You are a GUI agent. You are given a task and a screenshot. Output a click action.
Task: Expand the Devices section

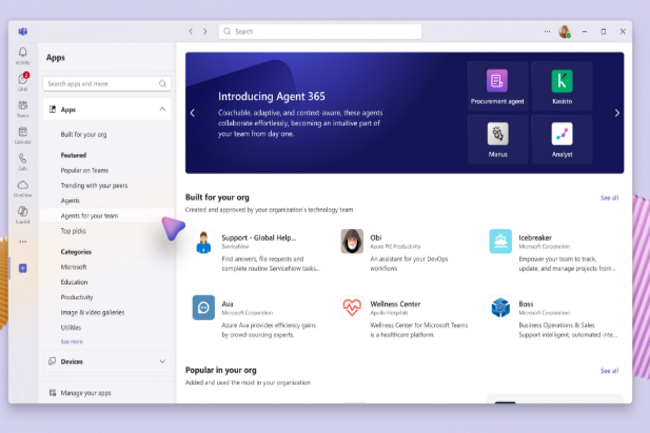(162, 361)
